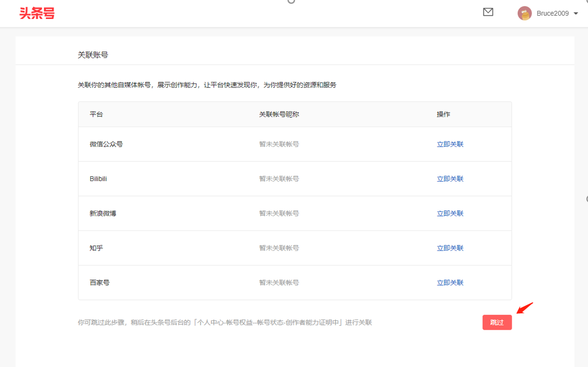The width and height of the screenshot is (588, 367).
Task: Select the Bilibili platform name
Action: tap(98, 179)
